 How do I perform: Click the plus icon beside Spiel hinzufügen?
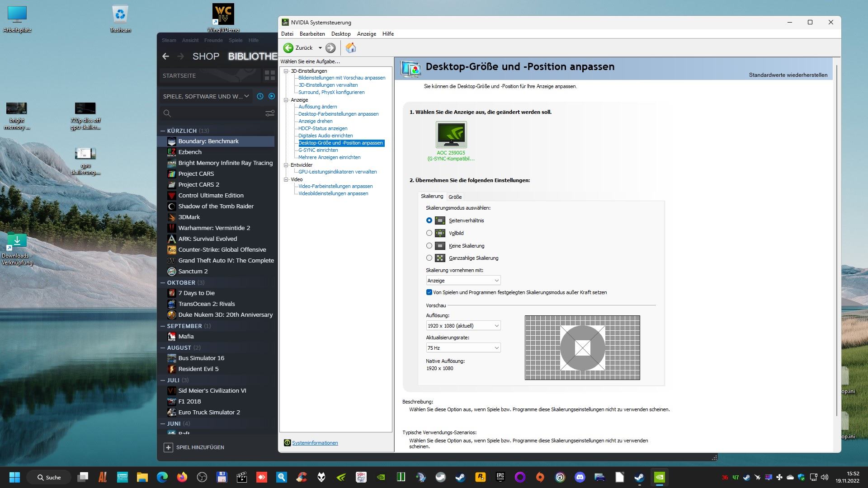tap(168, 447)
